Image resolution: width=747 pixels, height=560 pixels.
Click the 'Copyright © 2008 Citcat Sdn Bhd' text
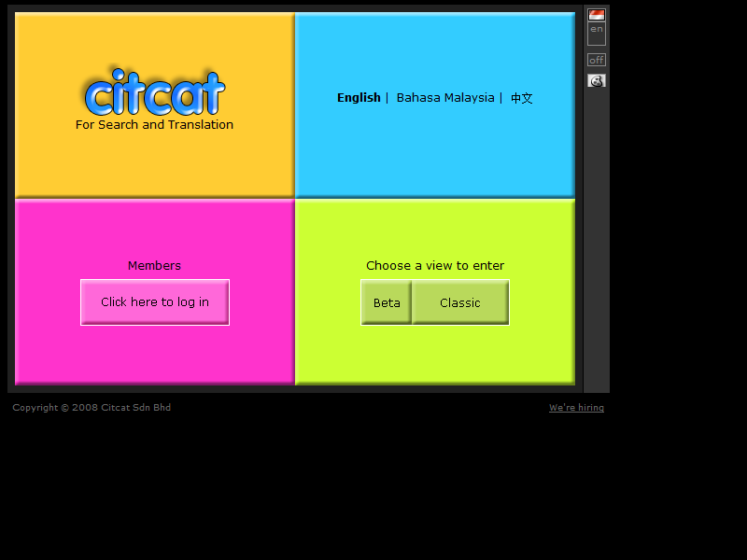tap(92, 408)
